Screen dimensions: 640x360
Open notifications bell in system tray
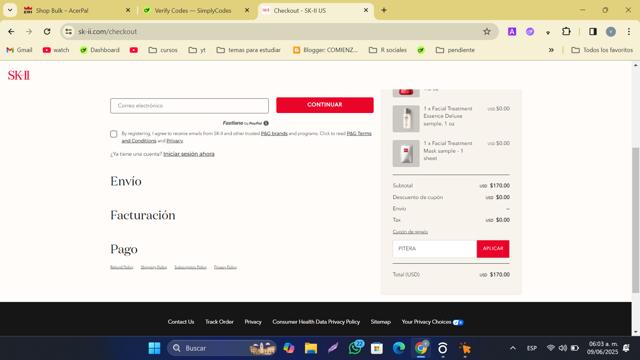tap(626, 348)
